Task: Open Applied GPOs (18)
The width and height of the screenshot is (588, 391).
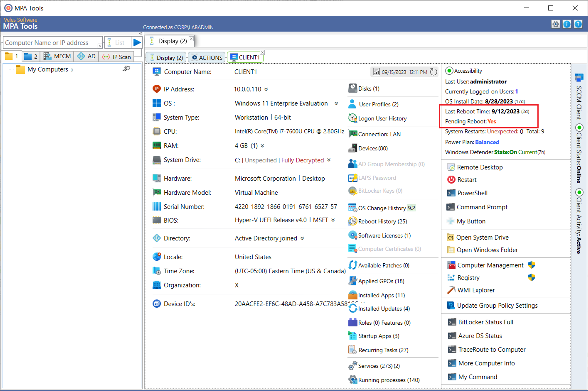Action: tap(376, 281)
